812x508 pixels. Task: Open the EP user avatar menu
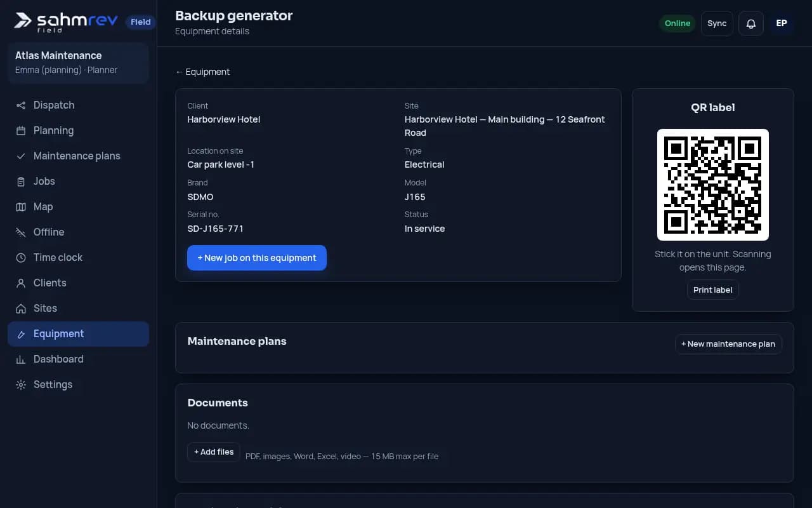pyautogui.click(x=782, y=23)
